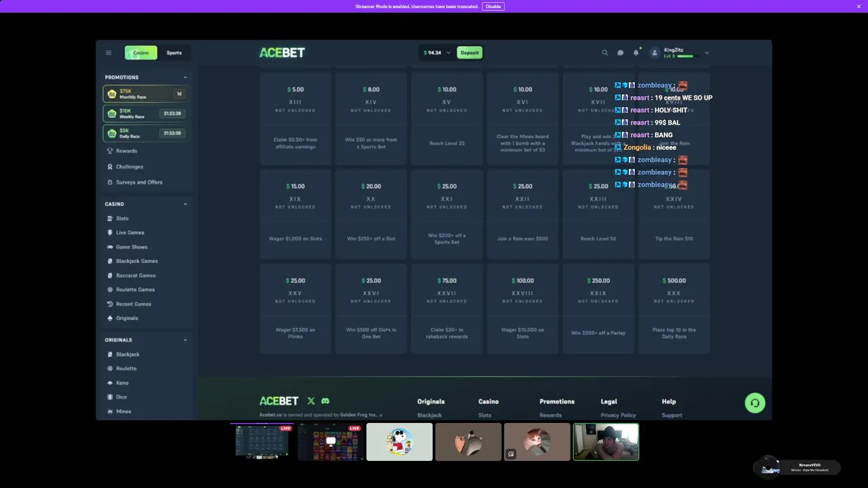Open the Privacy Policy footer link
The image size is (868, 488).
[618, 415]
